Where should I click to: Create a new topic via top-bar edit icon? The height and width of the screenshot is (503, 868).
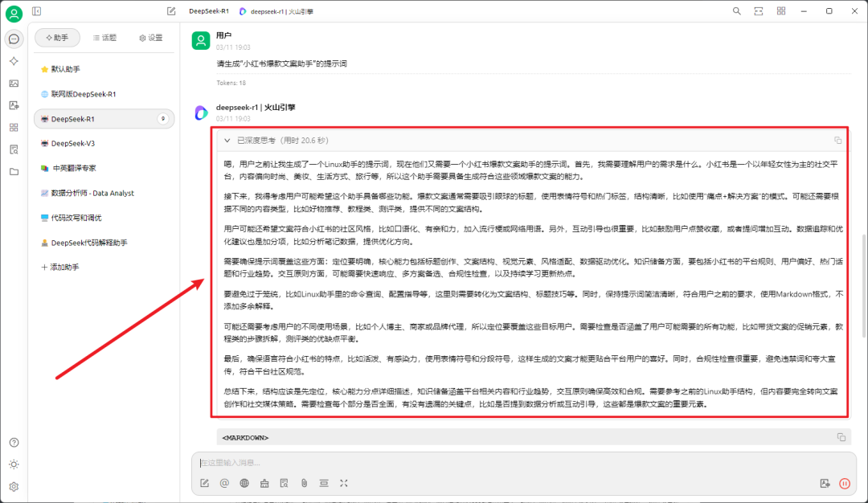click(171, 11)
